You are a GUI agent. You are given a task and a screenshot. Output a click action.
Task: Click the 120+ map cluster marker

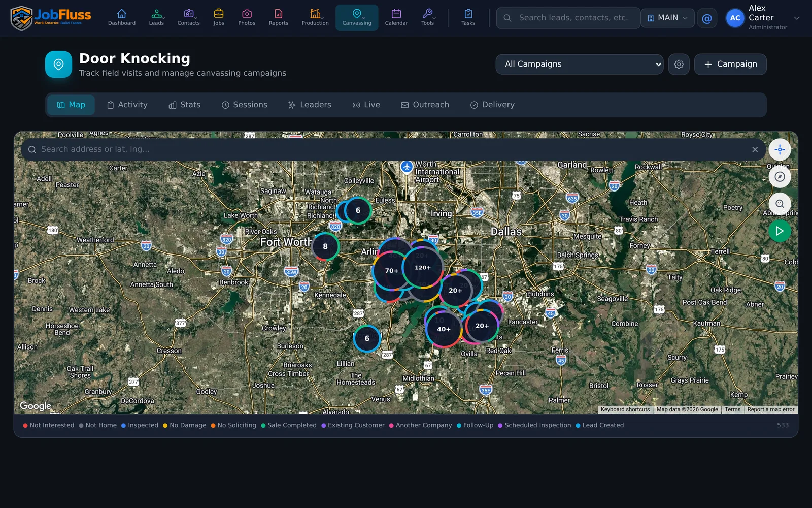423,267
